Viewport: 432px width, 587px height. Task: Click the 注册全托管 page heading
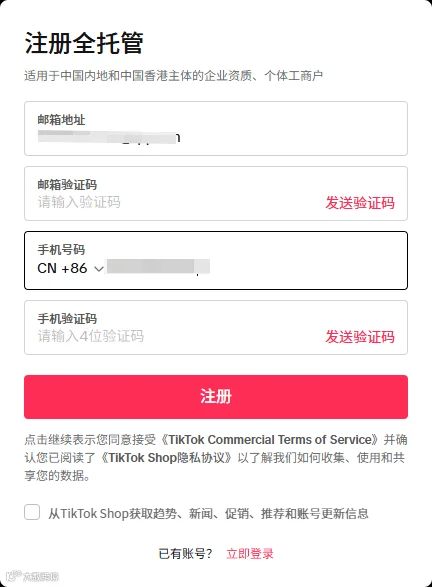pyautogui.click(x=84, y=43)
